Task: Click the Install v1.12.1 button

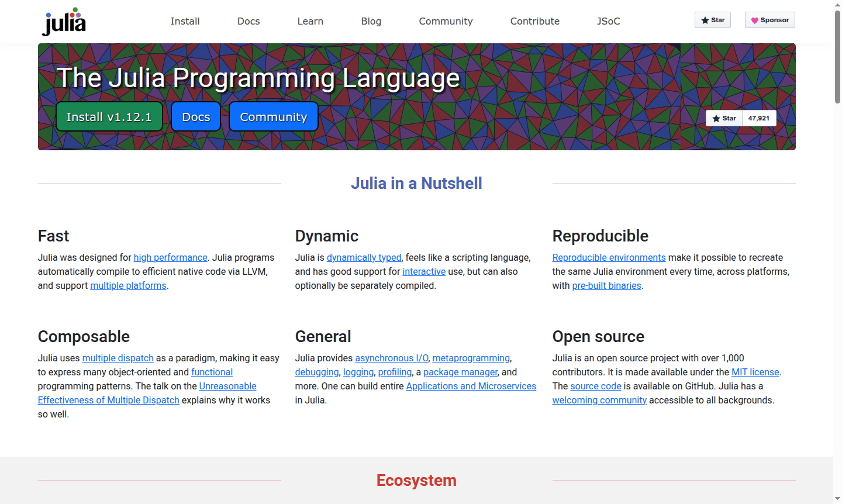Action: tap(109, 116)
